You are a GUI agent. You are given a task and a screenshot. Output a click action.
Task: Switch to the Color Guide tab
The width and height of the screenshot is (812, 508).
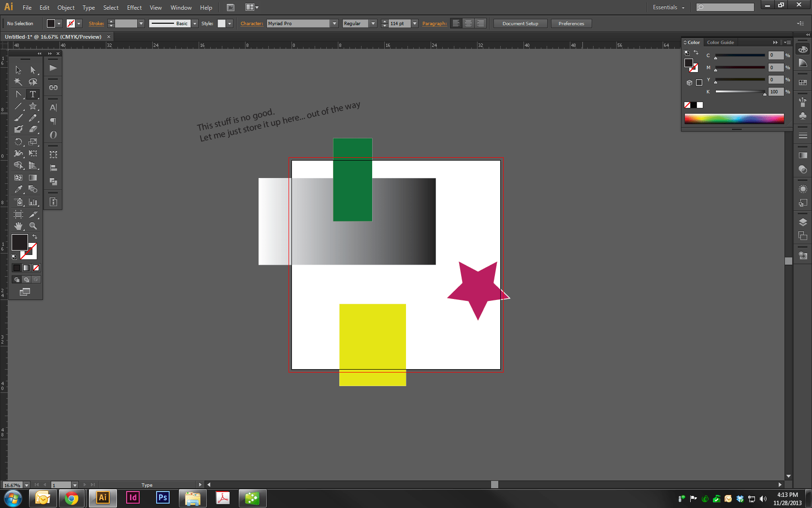click(721, 42)
